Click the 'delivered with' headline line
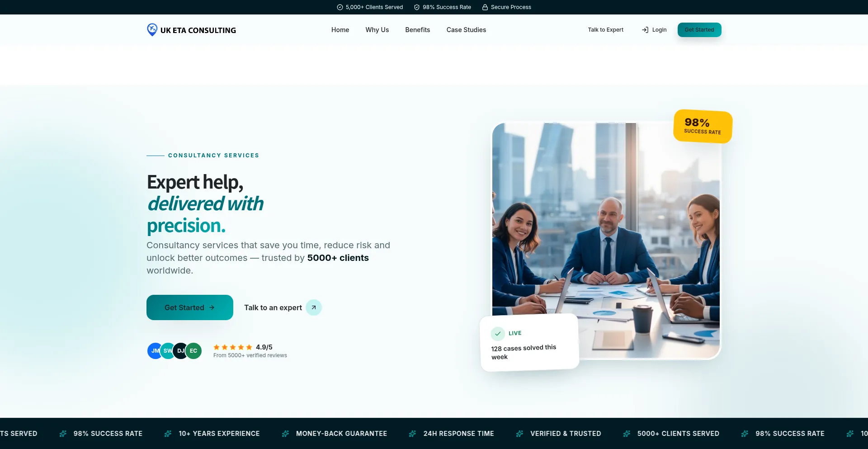Screen dimensions: 868x449 tap(205, 204)
